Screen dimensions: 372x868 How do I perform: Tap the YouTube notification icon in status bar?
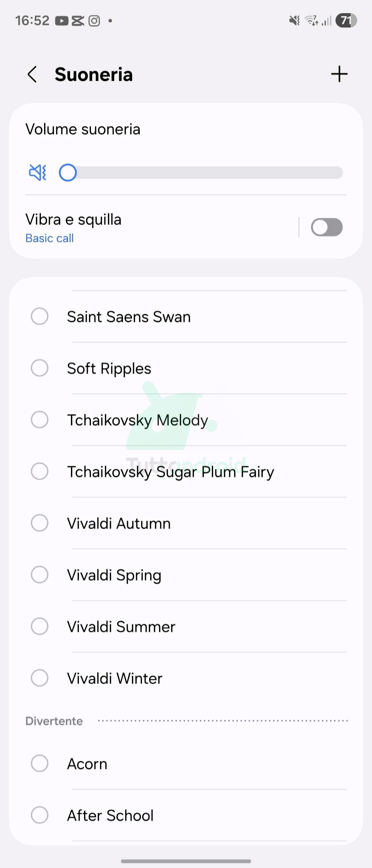[62, 21]
